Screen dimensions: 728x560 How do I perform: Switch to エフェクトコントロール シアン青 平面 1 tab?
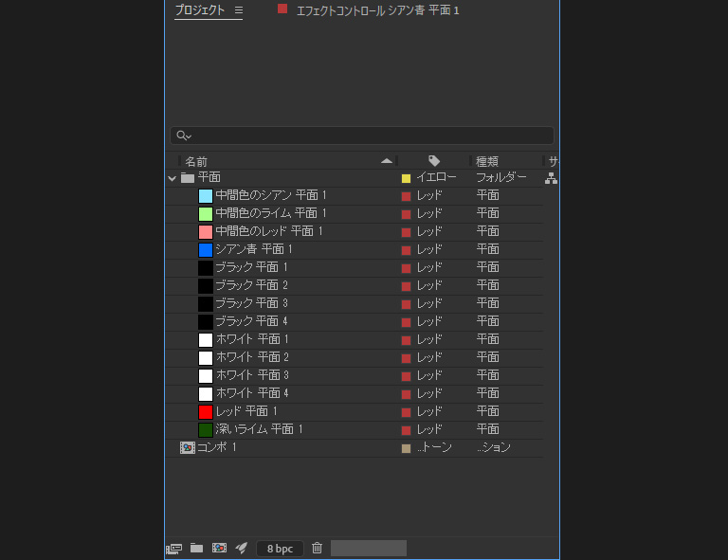point(377,10)
